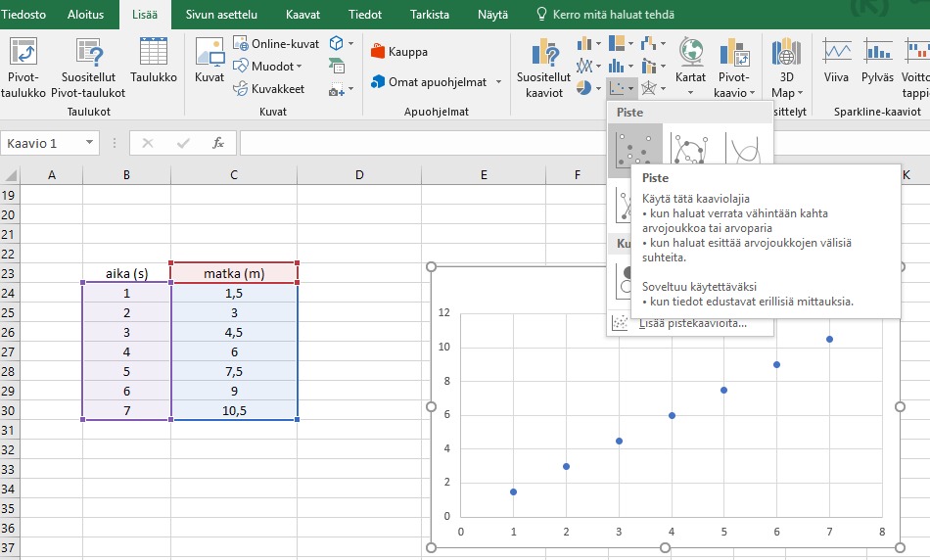Click the chart's top-left resize handle
The width and height of the screenshot is (930, 560).
pos(431,267)
